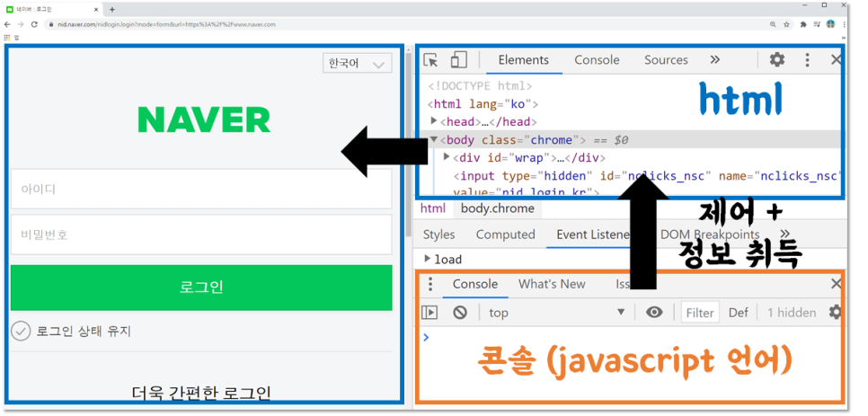868x416 pixels.
Task: Toggle the device toolbar icon
Action: pyautogui.click(x=459, y=59)
